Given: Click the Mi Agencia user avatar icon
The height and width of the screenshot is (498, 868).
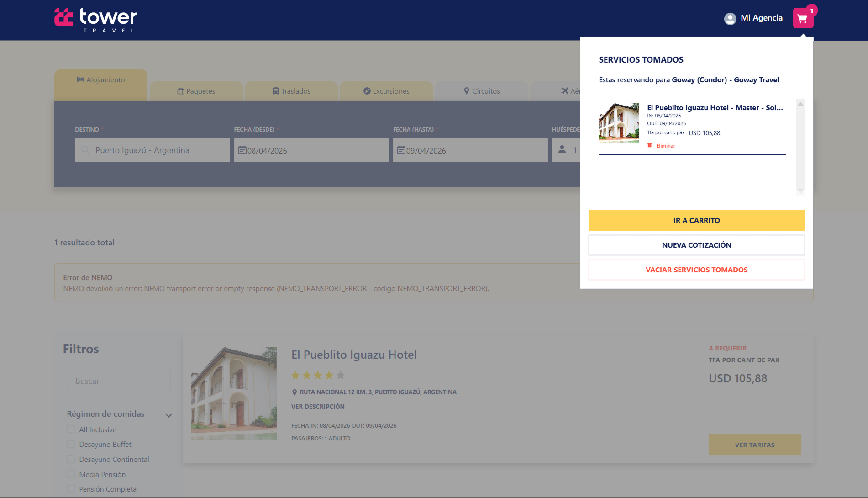Looking at the screenshot, I should click(730, 19).
